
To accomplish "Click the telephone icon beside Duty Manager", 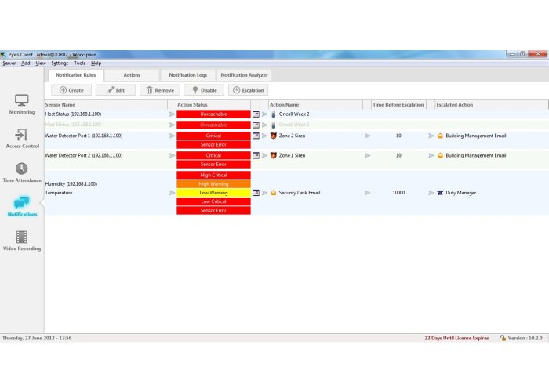I will coord(440,193).
